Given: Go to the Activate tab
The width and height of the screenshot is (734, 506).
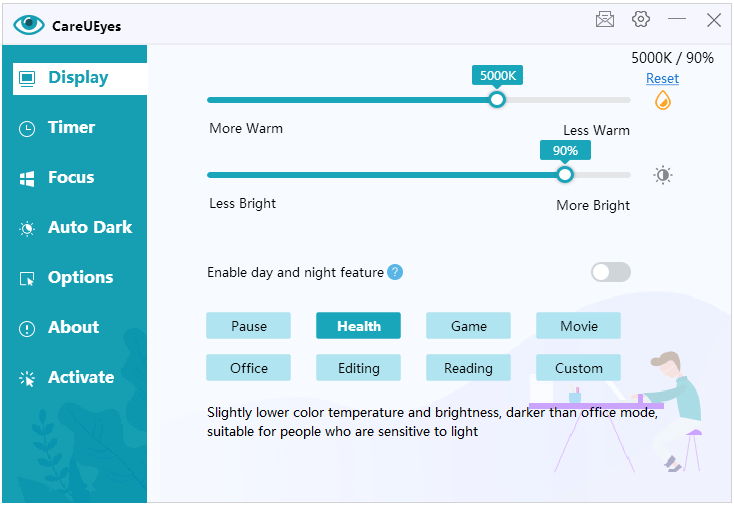Looking at the screenshot, I should (80, 377).
